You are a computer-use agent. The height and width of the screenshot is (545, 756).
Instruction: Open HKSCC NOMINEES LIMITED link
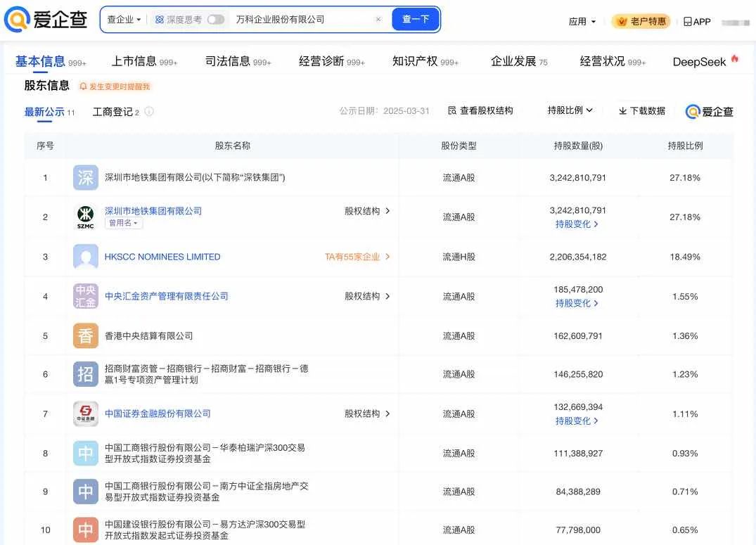click(162, 257)
